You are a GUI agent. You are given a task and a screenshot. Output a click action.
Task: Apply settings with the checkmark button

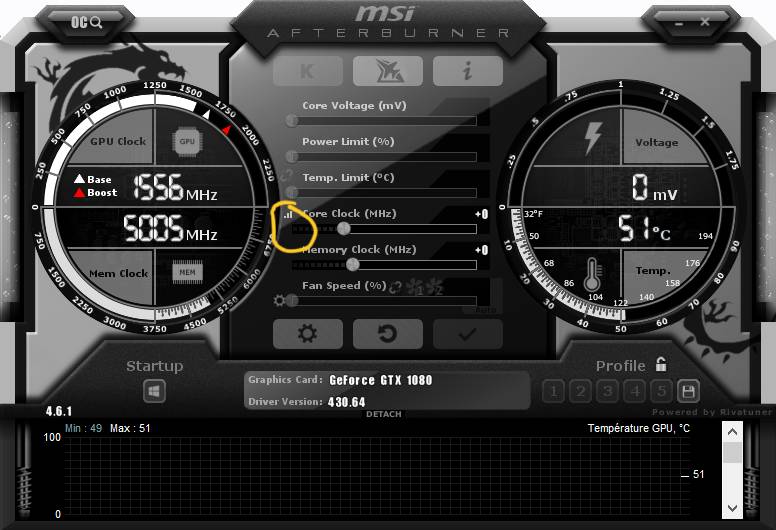point(468,334)
